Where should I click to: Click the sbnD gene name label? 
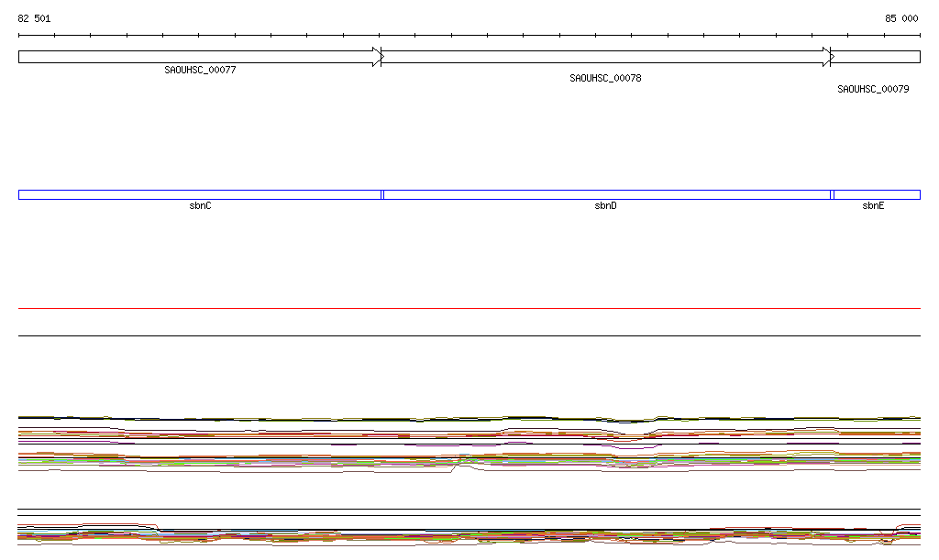pyautogui.click(x=605, y=206)
